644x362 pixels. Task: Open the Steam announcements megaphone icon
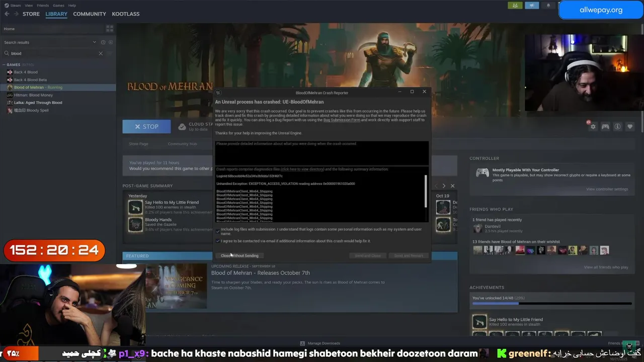532,6
